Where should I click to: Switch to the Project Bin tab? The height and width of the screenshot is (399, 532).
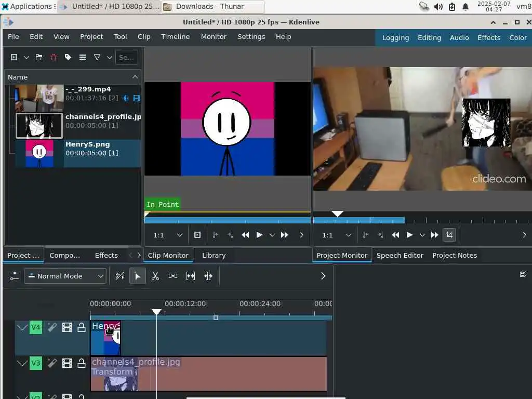(23, 255)
